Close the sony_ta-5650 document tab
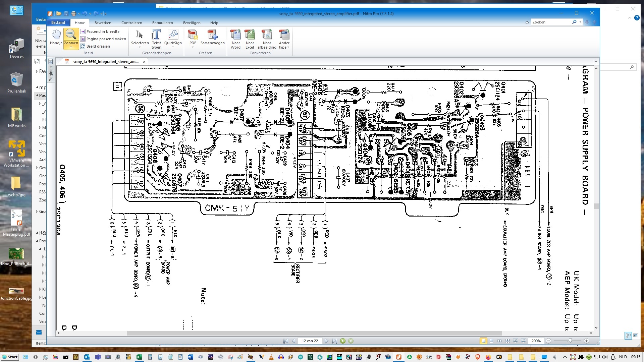 pyautogui.click(x=144, y=62)
